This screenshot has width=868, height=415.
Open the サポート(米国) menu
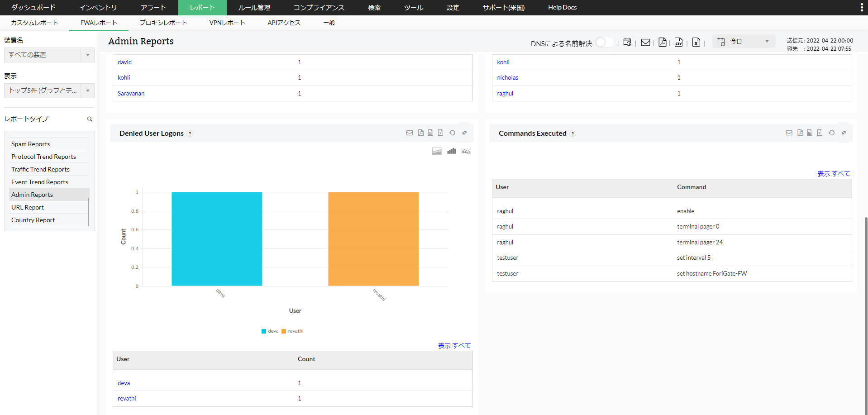[504, 8]
